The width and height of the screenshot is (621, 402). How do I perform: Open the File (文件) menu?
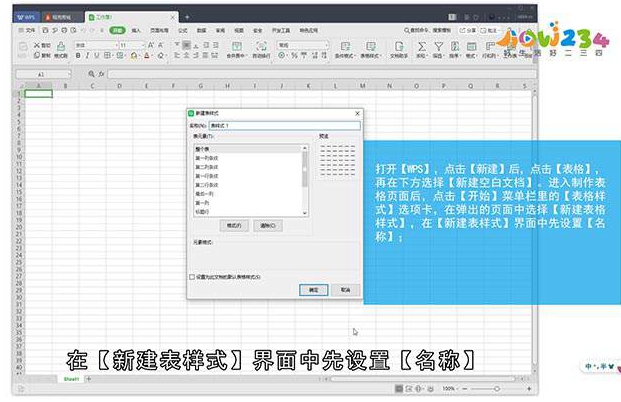pyautogui.click(x=27, y=30)
